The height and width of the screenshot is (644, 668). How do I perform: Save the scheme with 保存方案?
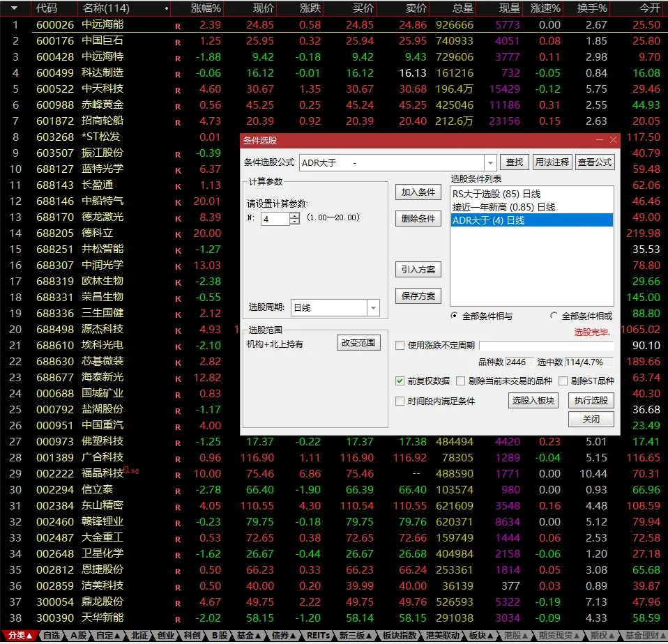point(418,296)
